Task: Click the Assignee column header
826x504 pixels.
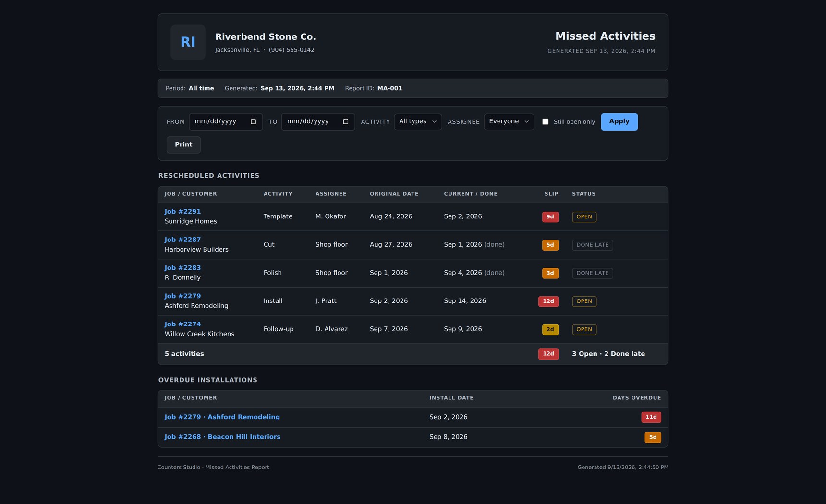Action: [x=331, y=194]
